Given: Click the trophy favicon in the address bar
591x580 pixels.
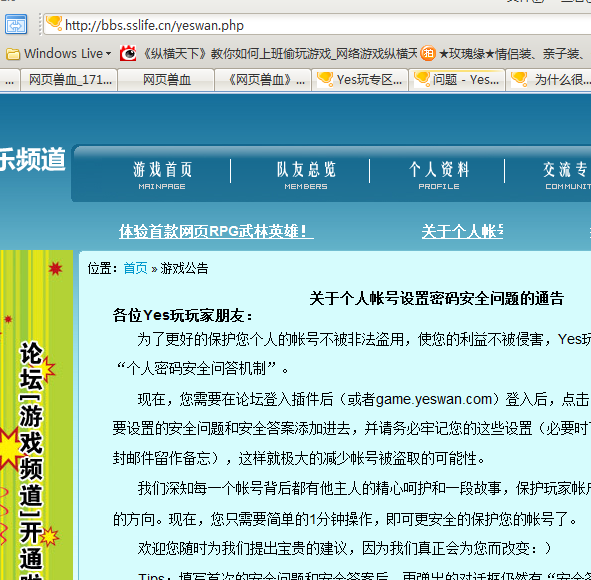Looking at the screenshot, I should (54, 23).
